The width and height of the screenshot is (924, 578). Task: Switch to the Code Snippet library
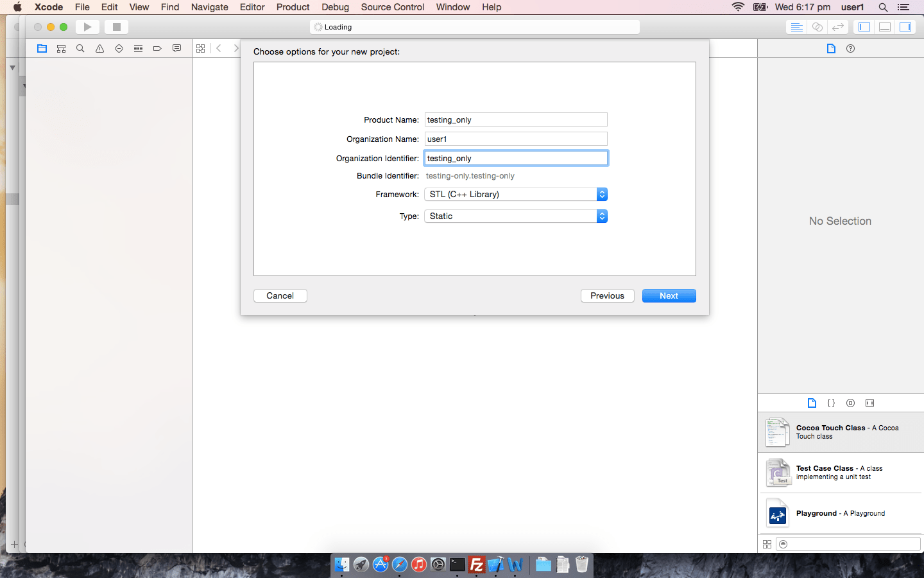point(831,403)
